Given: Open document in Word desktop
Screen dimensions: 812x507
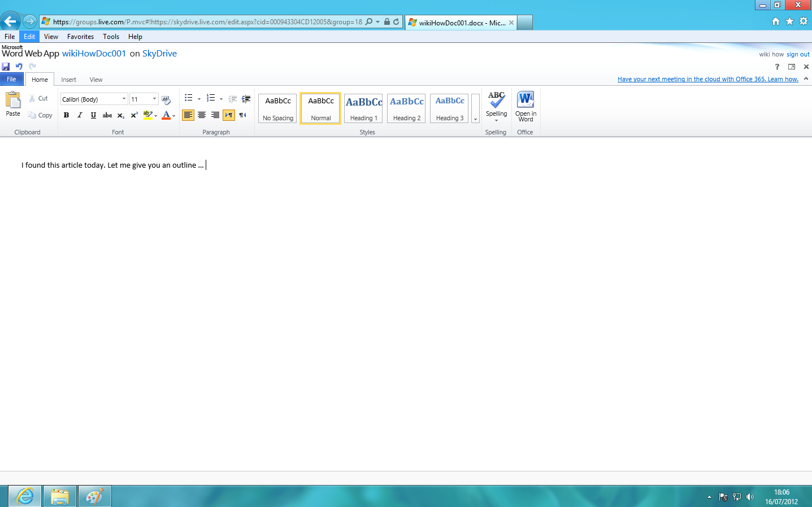Looking at the screenshot, I should tap(526, 107).
